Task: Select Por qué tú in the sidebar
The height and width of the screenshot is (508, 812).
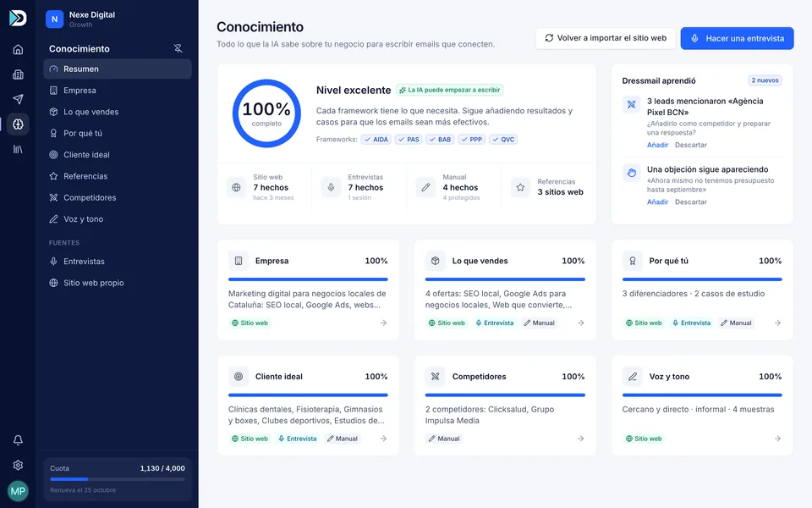Action: pos(118,133)
